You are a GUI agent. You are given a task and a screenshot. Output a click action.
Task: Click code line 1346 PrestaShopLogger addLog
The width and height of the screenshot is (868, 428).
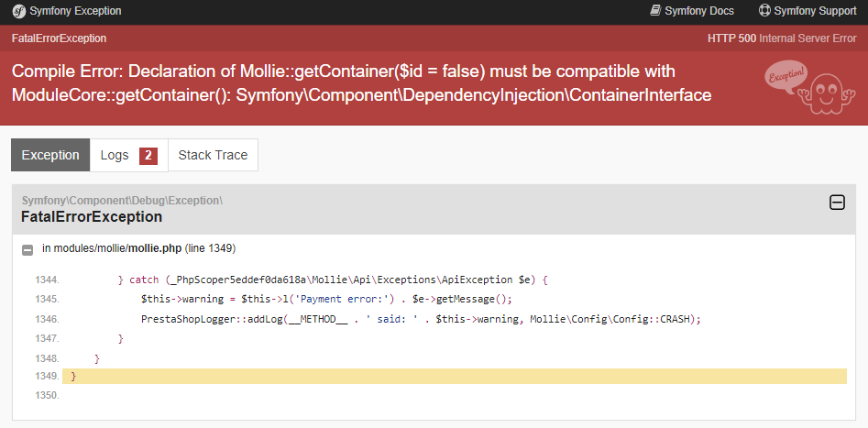421,319
